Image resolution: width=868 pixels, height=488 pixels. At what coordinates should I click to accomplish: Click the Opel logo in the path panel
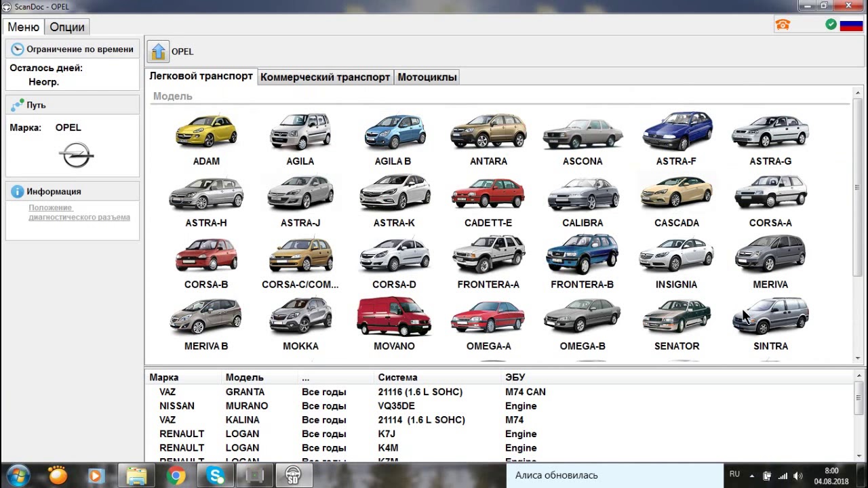coord(76,155)
